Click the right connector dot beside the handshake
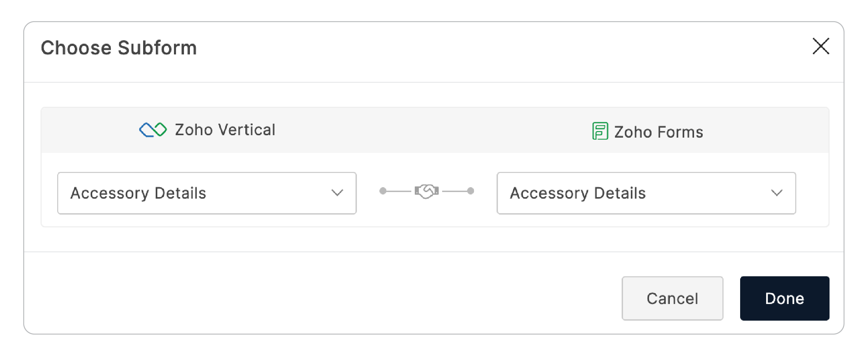This screenshot has height=356, width=868. coord(470,191)
